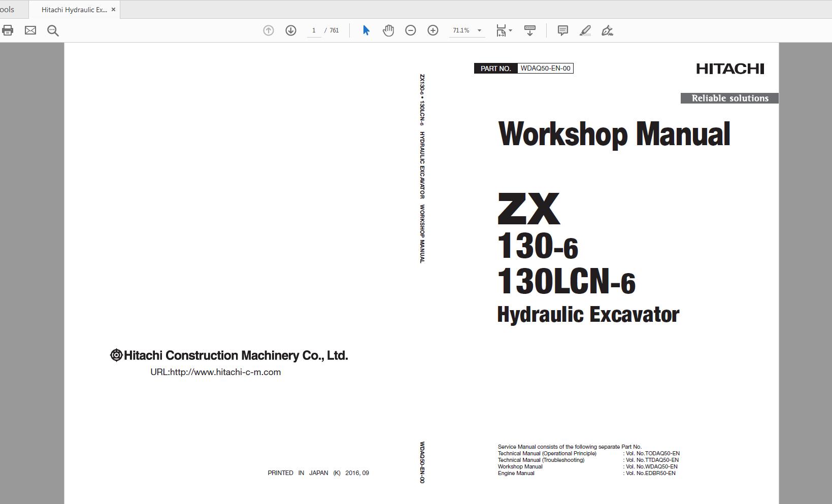Zoom in with the plus icon
Image resolution: width=832 pixels, height=504 pixels.
tap(433, 30)
